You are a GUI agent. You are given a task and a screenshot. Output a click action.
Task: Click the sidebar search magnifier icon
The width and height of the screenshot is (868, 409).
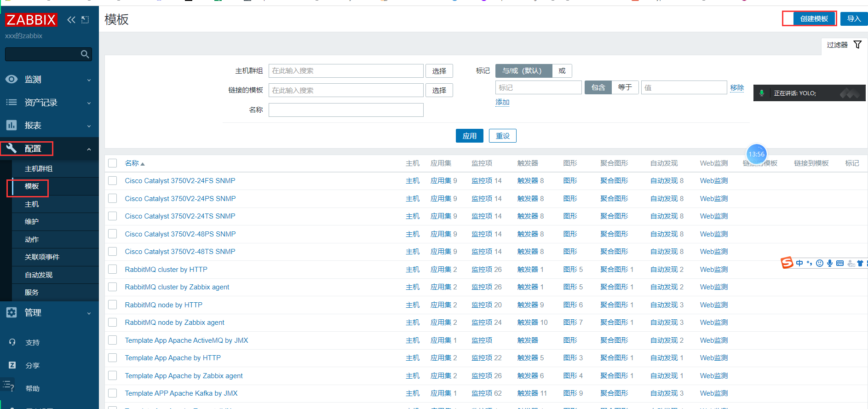coord(85,54)
